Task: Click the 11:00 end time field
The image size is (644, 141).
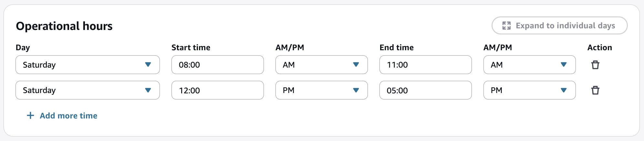Action: click(425, 65)
